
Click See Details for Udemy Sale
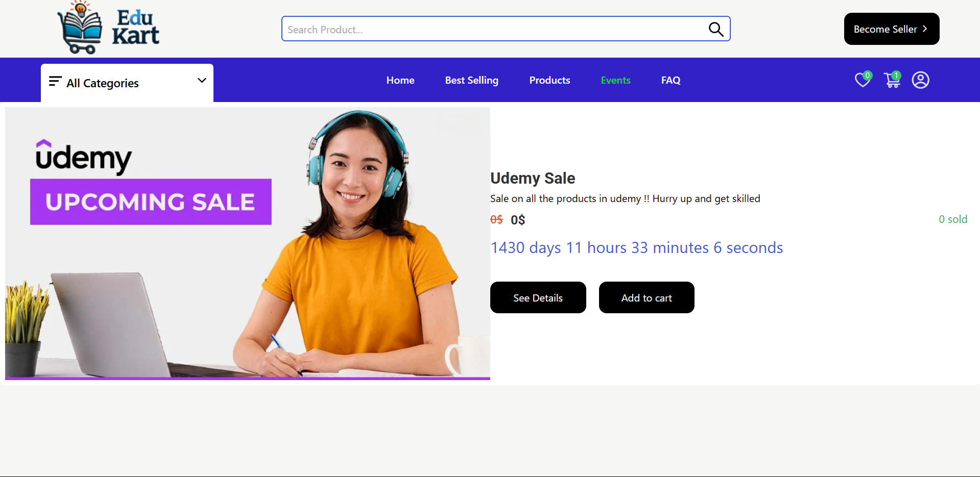(538, 297)
